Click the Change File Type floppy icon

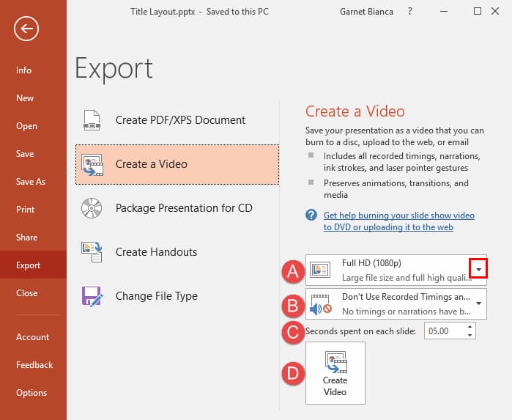(92, 296)
